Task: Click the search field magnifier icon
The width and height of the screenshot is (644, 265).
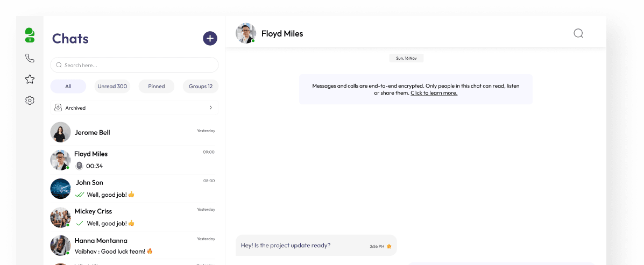Action: tap(59, 65)
